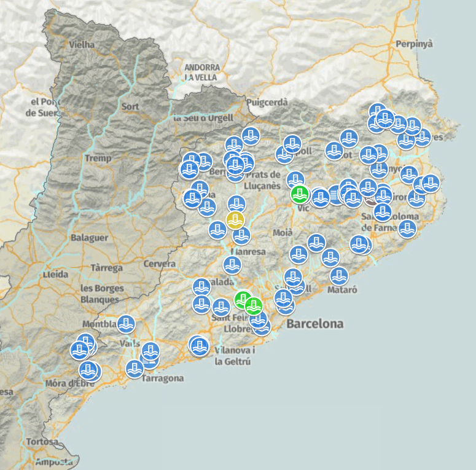Image resolution: width=476 pixels, height=470 pixels.
Task: Click the Andorra la Vella label
Action: (x=201, y=72)
